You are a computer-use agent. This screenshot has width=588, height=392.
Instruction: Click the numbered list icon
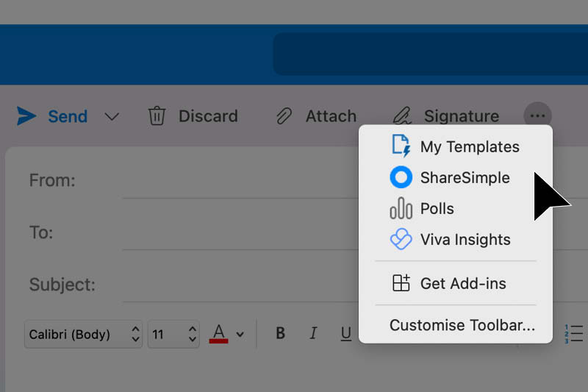tap(574, 333)
